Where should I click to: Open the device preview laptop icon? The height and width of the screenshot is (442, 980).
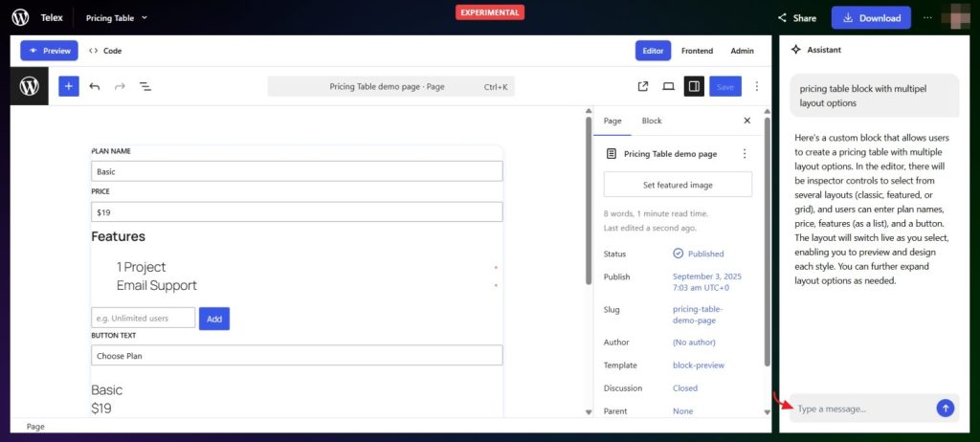pyautogui.click(x=668, y=86)
